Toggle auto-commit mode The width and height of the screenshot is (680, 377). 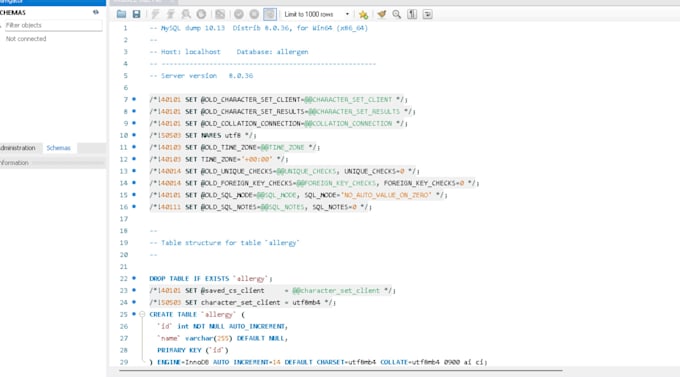[270, 14]
